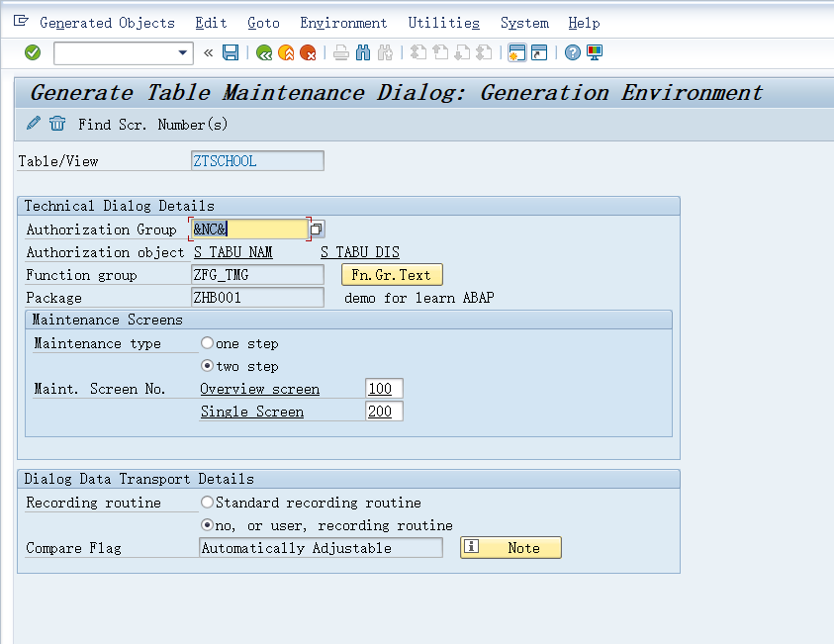Viewport: 834px width, 644px height.
Task: Click the Function group field ZFG_TMG
Action: 257,275
